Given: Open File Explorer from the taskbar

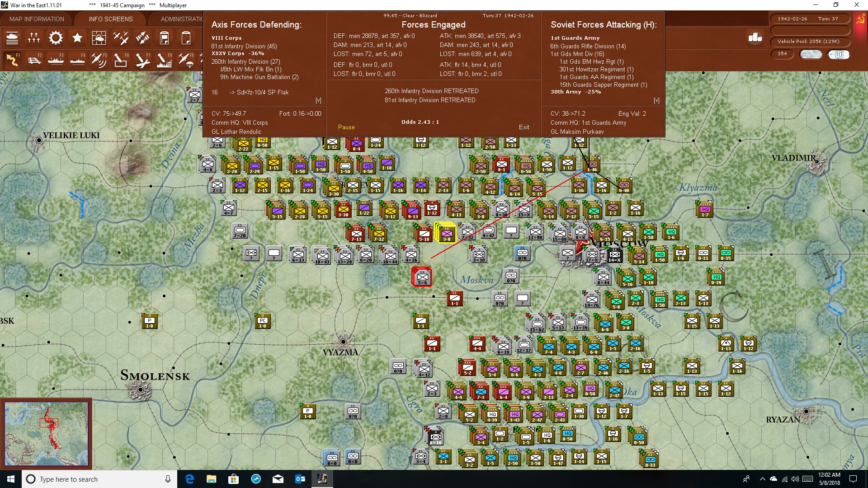Looking at the screenshot, I should [x=212, y=479].
